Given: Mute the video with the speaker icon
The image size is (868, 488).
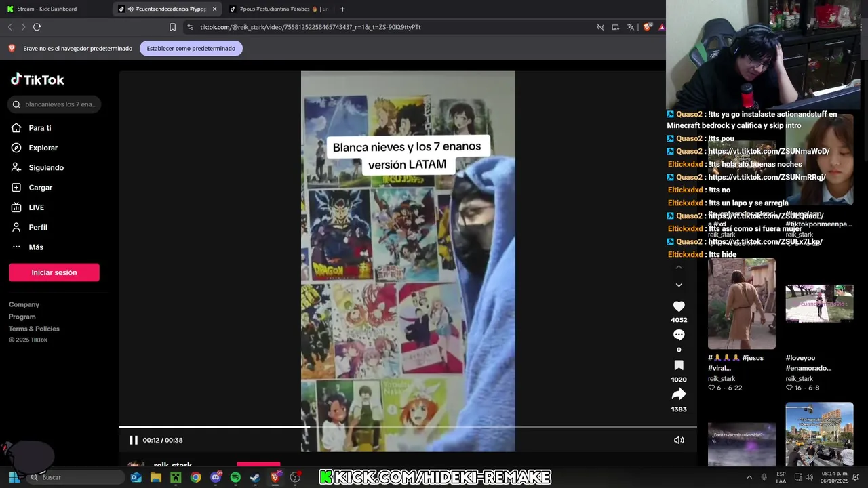Looking at the screenshot, I should (679, 440).
